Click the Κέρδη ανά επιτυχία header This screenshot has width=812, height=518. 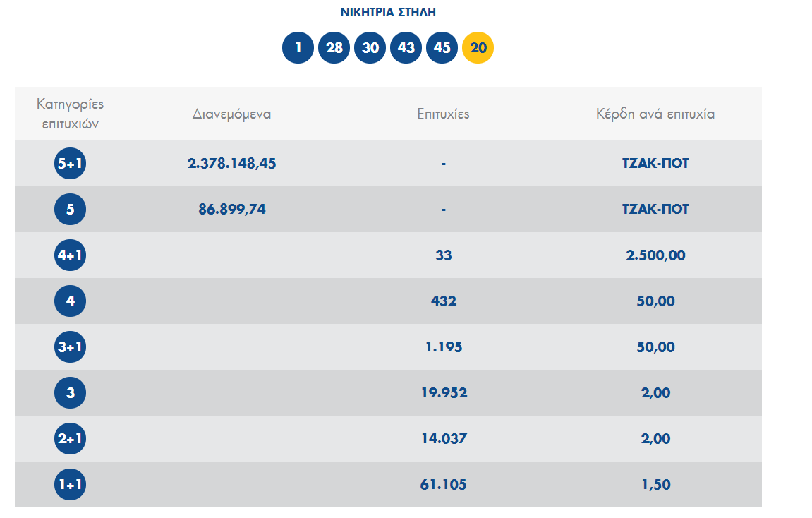point(655,114)
